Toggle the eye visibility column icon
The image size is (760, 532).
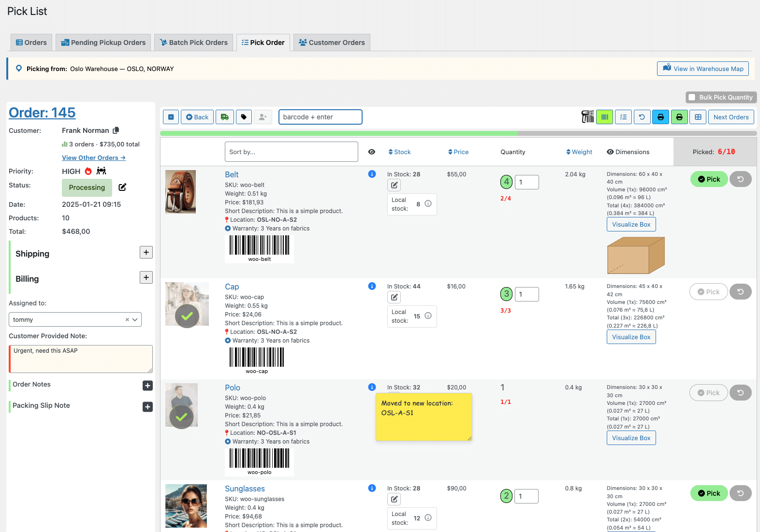point(371,152)
